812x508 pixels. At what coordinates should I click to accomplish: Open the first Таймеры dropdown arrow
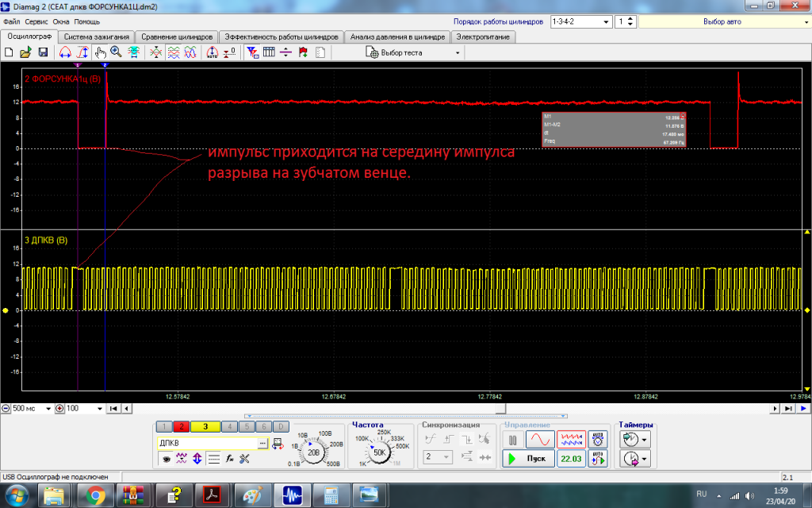(644, 440)
